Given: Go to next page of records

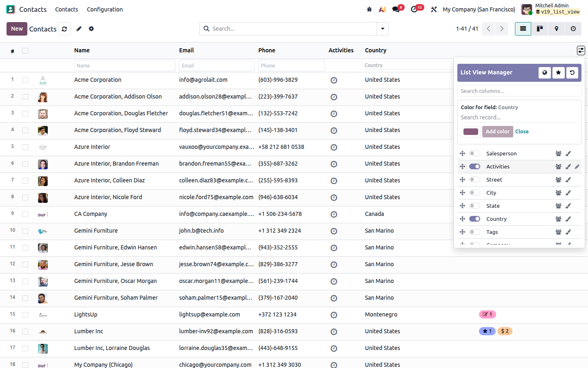Looking at the screenshot, I should 502,29.
